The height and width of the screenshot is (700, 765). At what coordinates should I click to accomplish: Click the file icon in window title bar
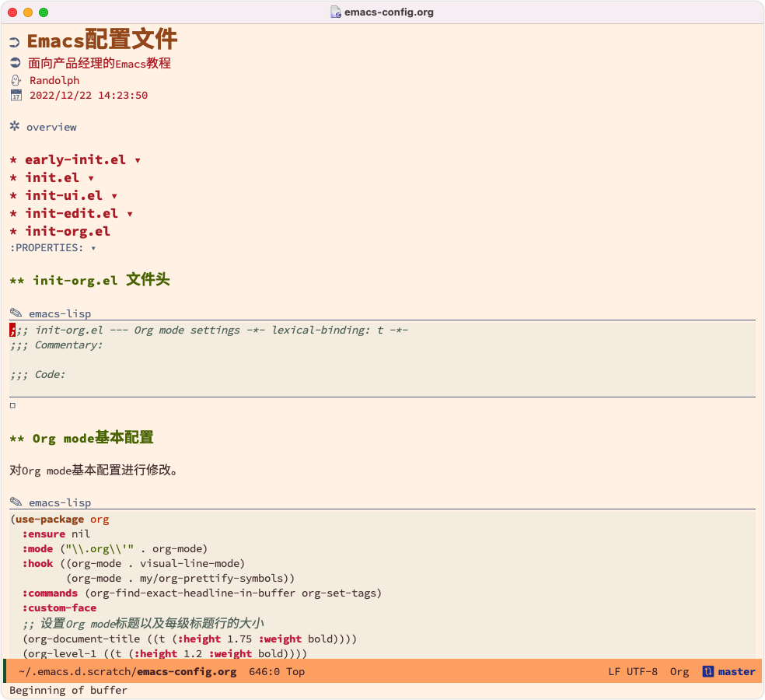(336, 12)
